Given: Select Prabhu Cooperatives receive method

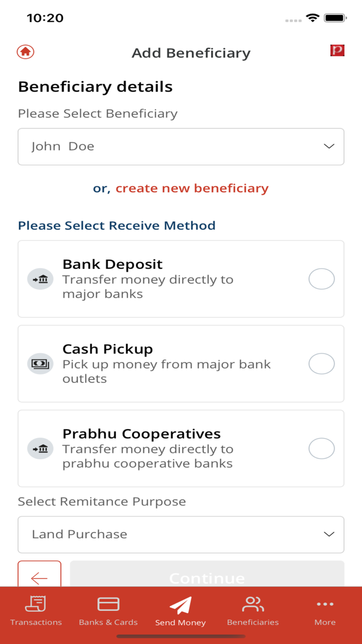Looking at the screenshot, I should click(x=321, y=448).
